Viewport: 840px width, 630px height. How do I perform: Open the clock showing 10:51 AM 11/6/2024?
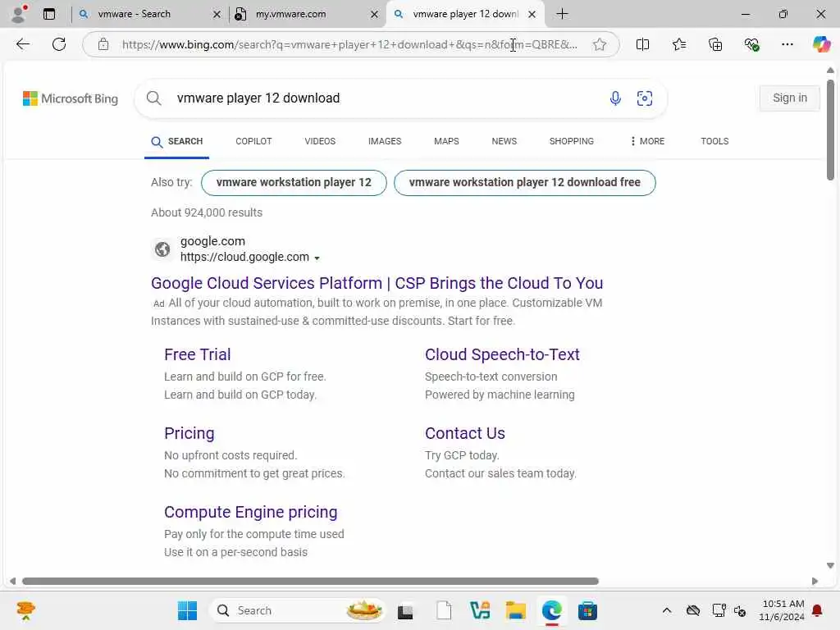(782, 610)
